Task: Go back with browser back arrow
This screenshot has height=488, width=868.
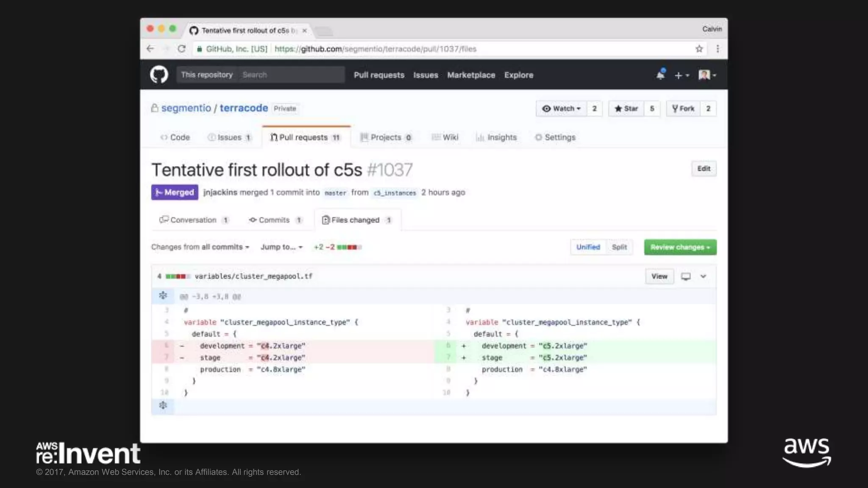Action: (x=150, y=49)
